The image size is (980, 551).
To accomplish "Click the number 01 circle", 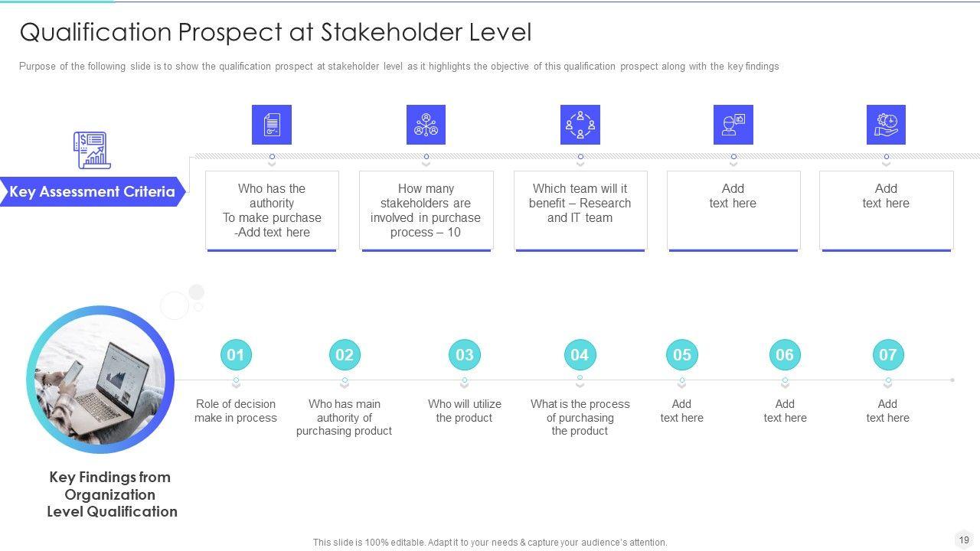I will click(236, 355).
